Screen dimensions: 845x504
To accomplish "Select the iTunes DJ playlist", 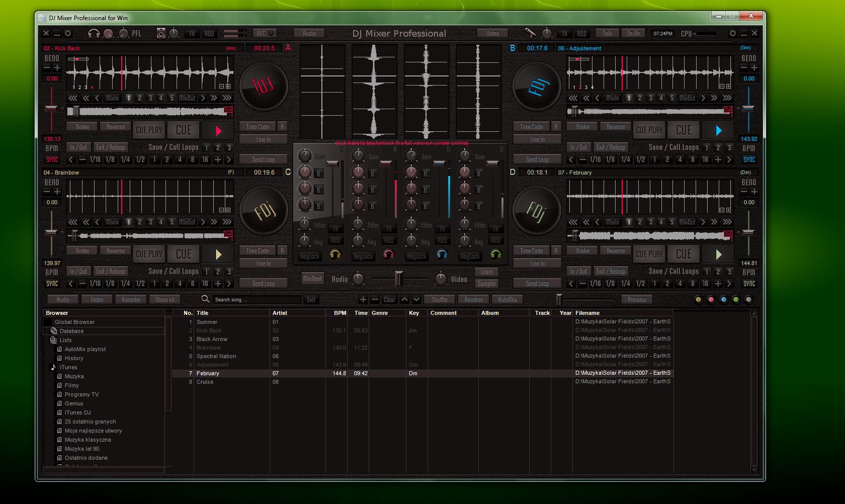I will (x=77, y=412).
